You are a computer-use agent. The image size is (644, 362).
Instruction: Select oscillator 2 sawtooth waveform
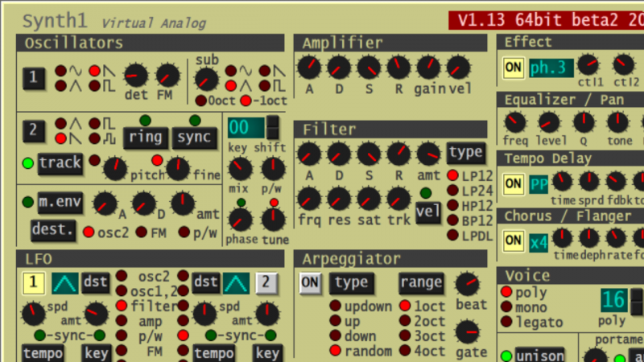[61, 138]
